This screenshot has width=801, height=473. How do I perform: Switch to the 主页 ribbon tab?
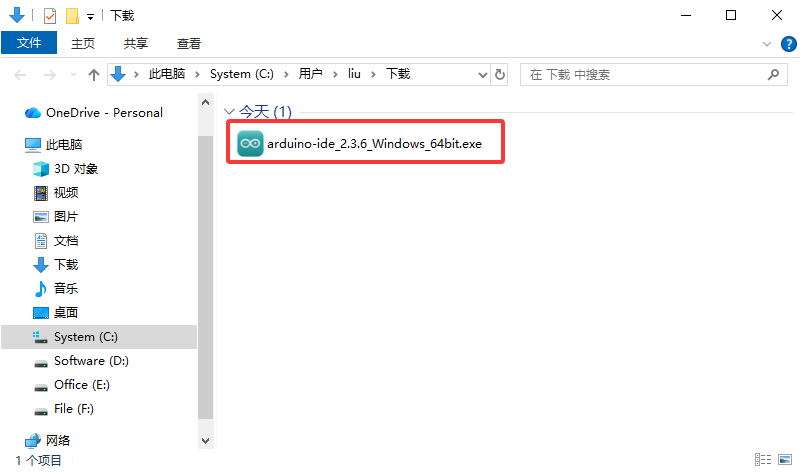(82, 43)
